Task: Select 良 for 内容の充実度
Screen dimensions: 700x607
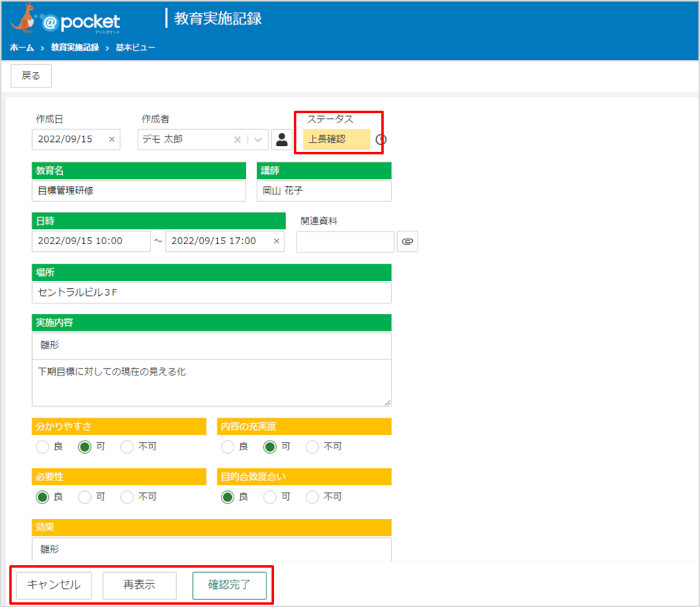Action: pos(227,447)
